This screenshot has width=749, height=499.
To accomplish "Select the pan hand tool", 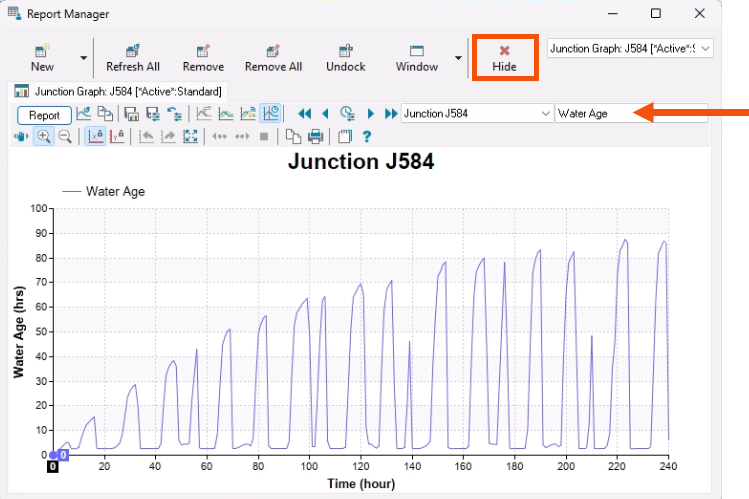I will (x=21, y=136).
